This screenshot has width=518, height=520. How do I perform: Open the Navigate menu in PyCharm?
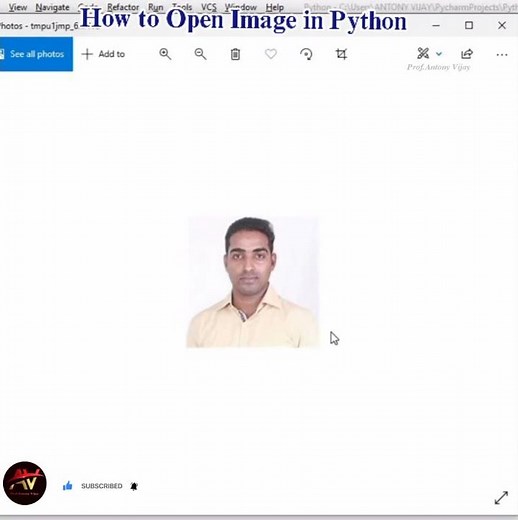click(x=52, y=7)
